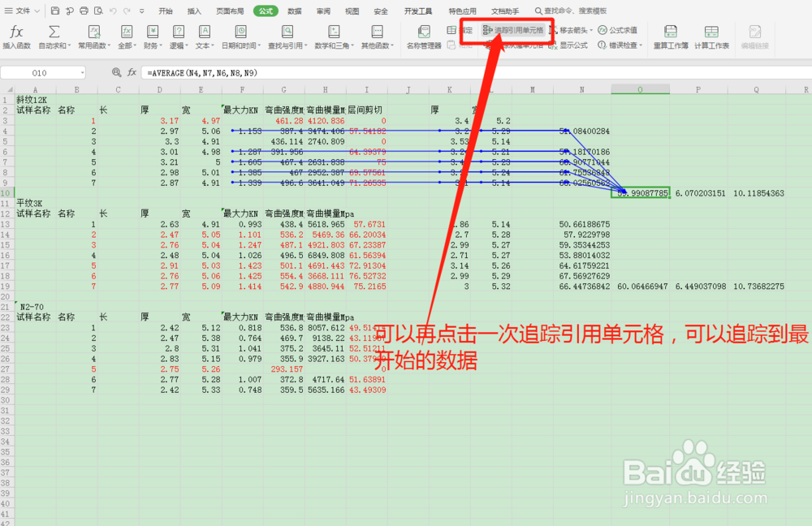Image resolution: width=812 pixels, height=526 pixels.
Task: Open Common Functions (常用函数) icon
Action: point(93,32)
